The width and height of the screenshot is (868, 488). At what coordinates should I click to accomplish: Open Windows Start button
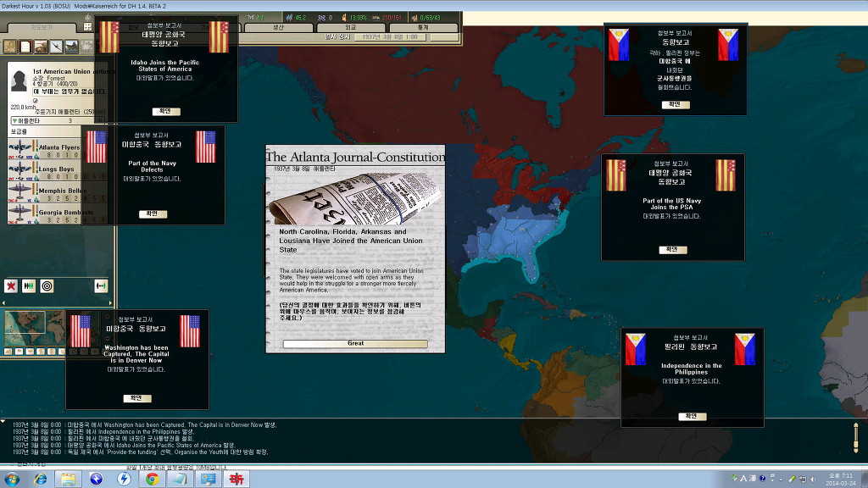[x=12, y=480]
